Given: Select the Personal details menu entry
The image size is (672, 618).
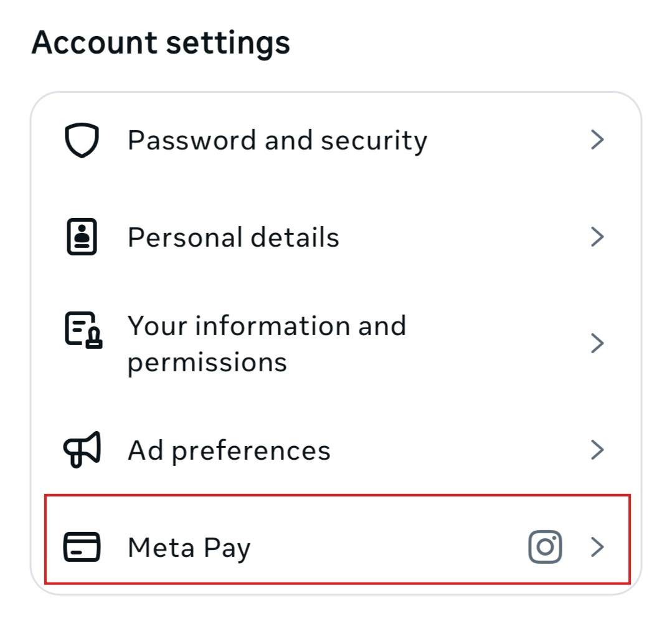Looking at the screenshot, I should click(x=234, y=236).
